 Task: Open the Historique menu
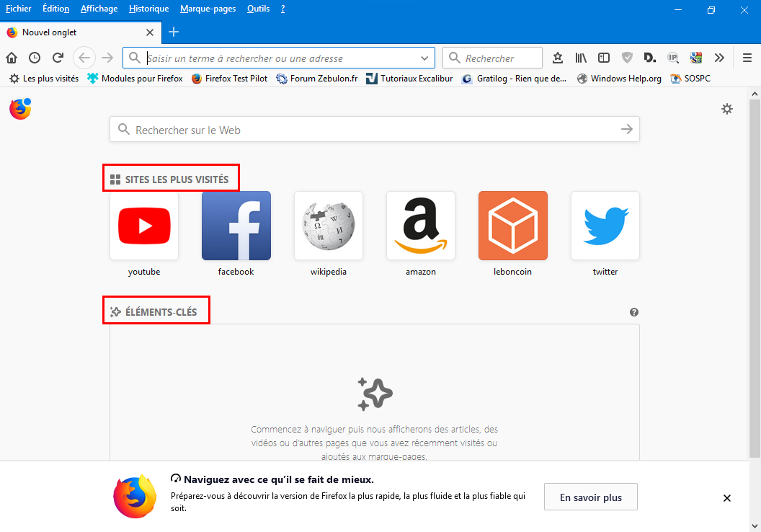149,9
